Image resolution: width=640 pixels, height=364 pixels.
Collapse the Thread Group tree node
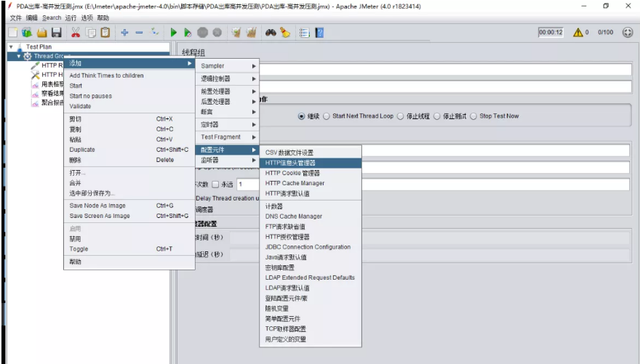tap(18, 56)
